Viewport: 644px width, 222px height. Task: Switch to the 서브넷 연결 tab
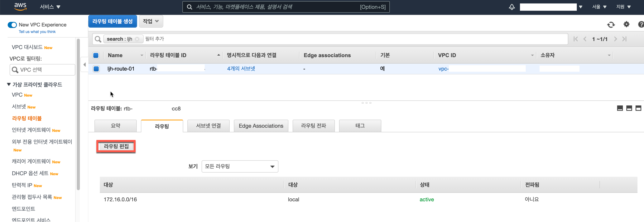208,126
